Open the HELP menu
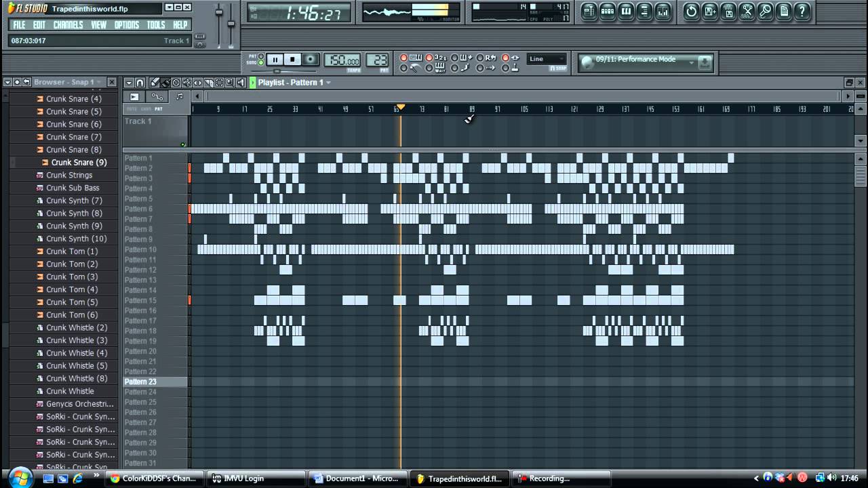 tap(180, 25)
